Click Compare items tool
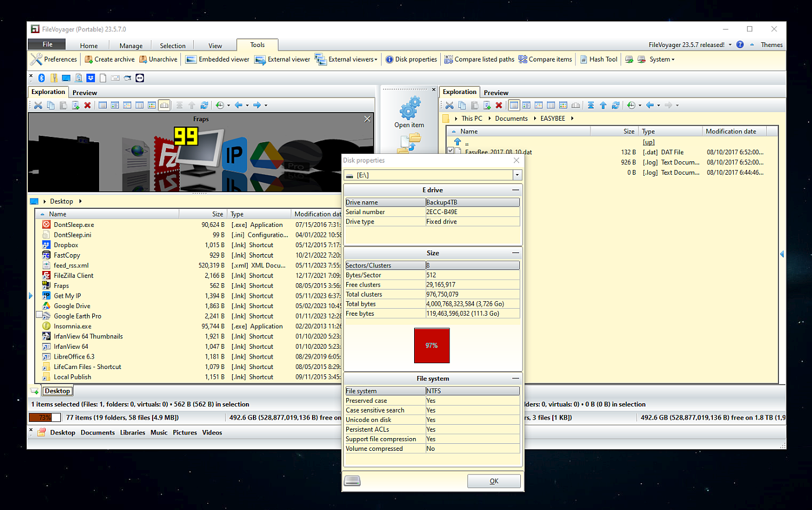The width and height of the screenshot is (812, 510). [545, 59]
